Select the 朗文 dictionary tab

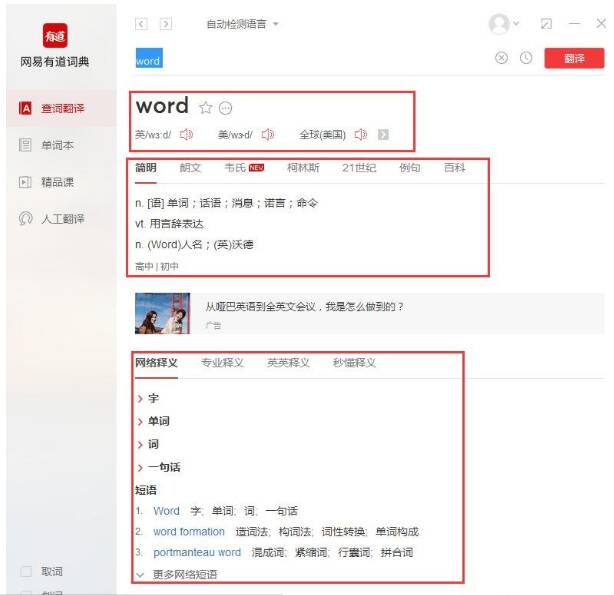coord(190,168)
